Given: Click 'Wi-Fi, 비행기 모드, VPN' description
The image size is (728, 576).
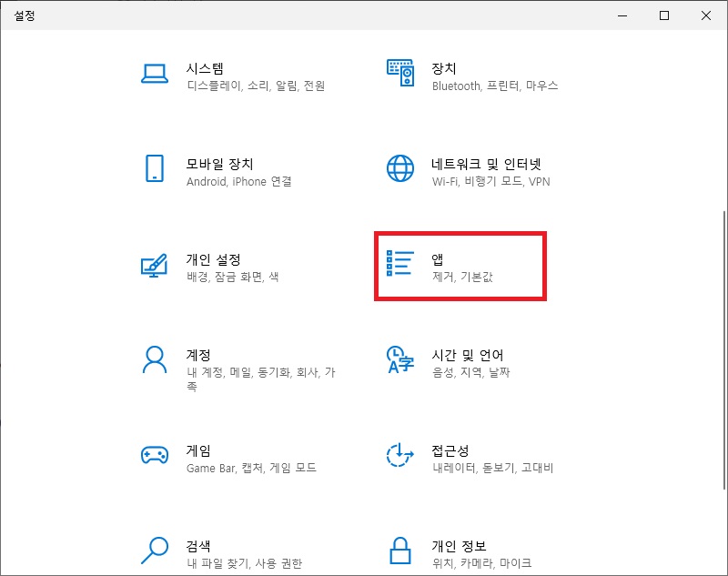Looking at the screenshot, I should (490, 181).
